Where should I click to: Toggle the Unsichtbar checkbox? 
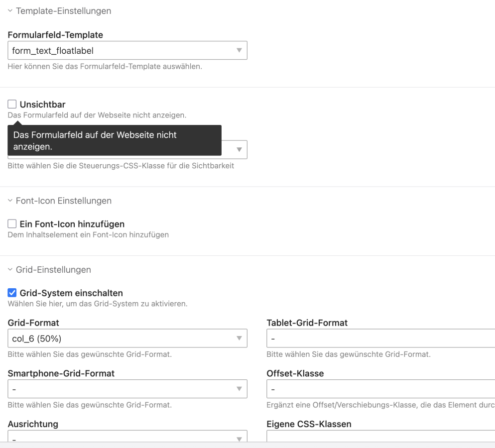tap(12, 105)
